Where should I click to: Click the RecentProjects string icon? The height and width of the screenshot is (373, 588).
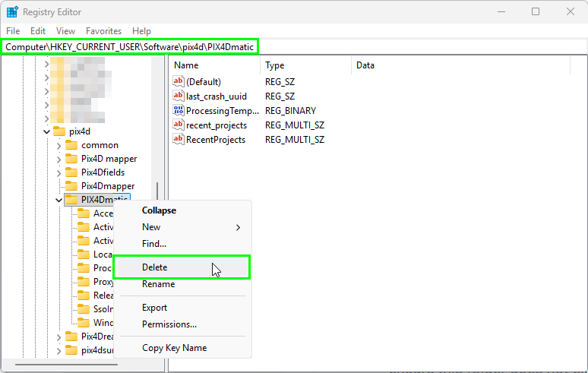[x=178, y=139]
